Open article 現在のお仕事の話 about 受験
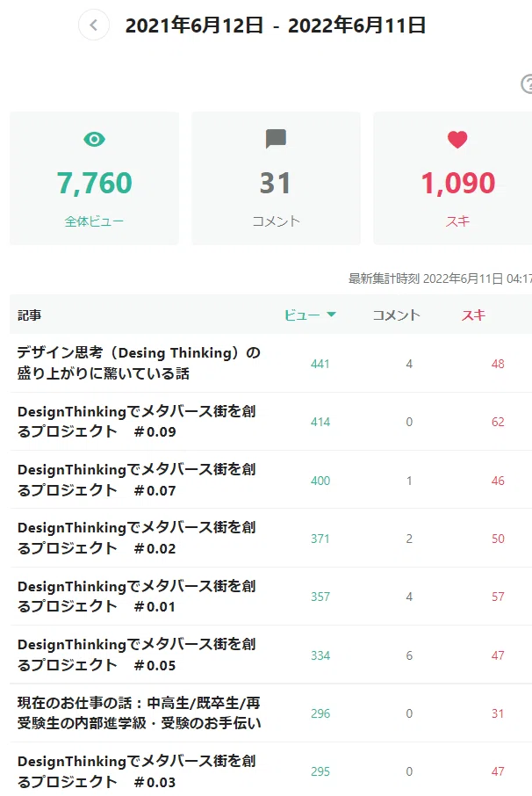532x796 pixels. pos(140,713)
